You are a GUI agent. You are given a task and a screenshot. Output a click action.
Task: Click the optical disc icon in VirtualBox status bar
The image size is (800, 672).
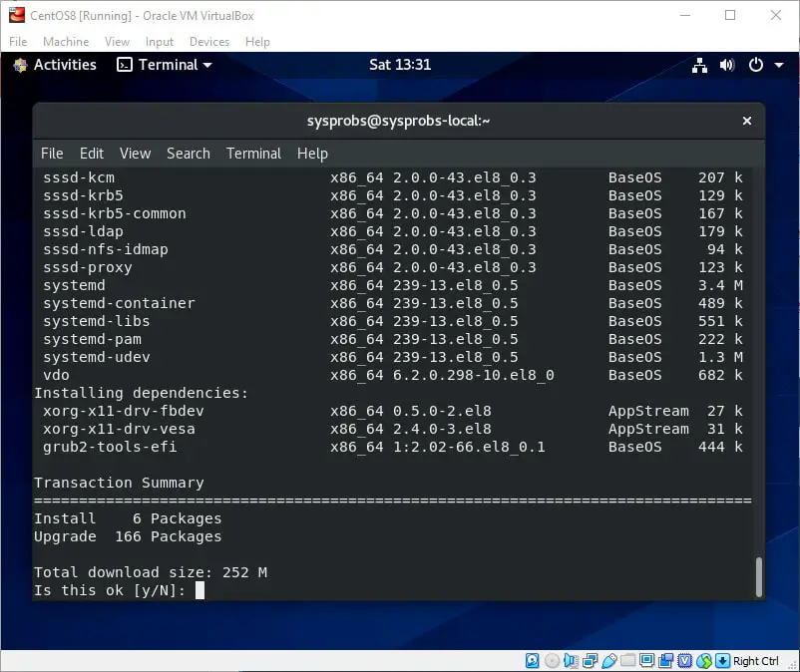coord(552,661)
